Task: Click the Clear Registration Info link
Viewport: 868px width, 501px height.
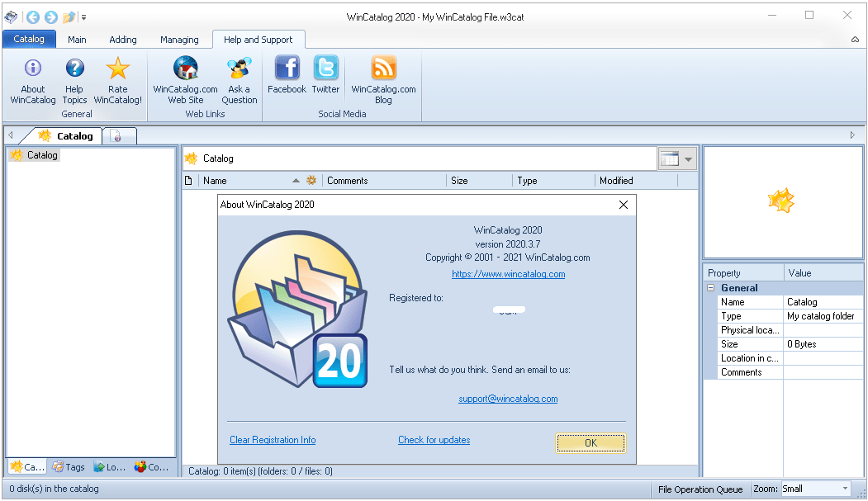Action: point(273,440)
